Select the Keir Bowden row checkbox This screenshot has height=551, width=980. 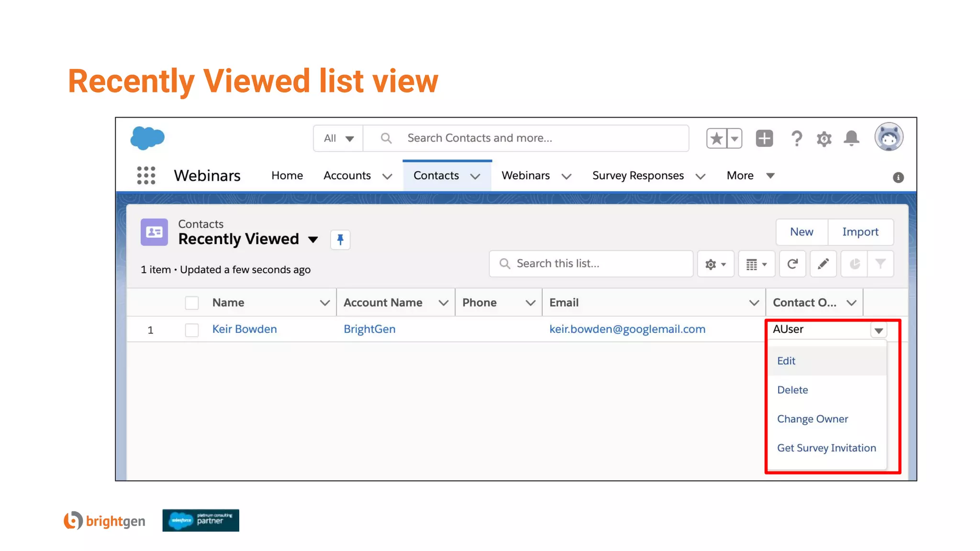click(192, 330)
